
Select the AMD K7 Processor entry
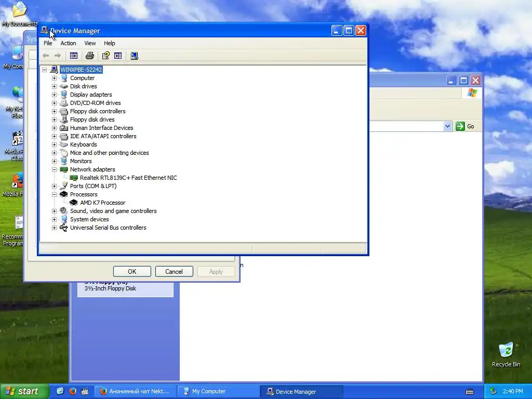tap(103, 203)
